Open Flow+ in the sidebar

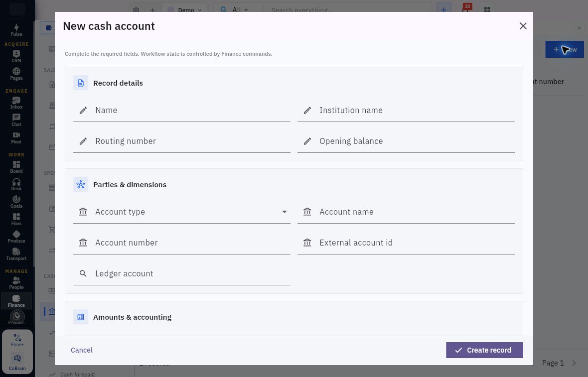click(17, 340)
